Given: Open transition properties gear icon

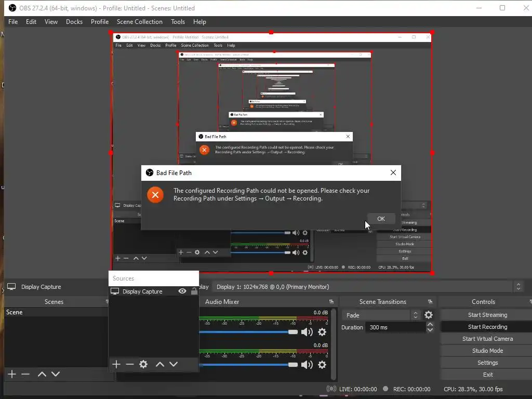Looking at the screenshot, I should pyautogui.click(x=429, y=315).
